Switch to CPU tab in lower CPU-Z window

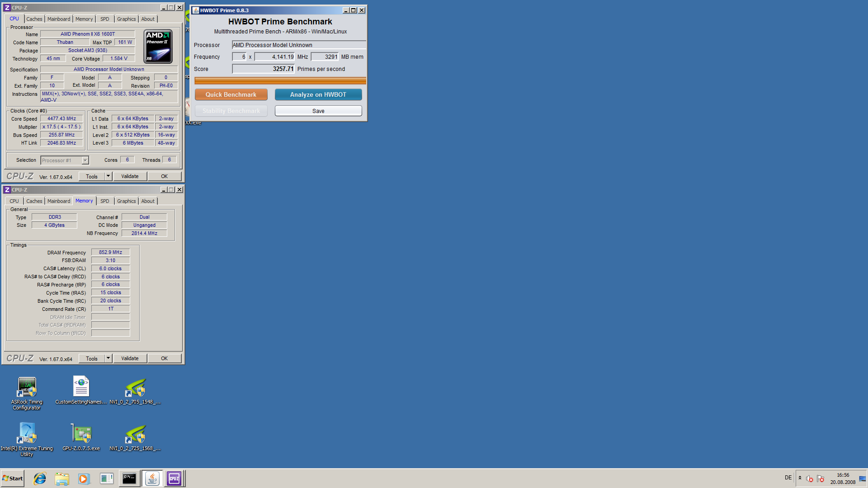(x=14, y=201)
